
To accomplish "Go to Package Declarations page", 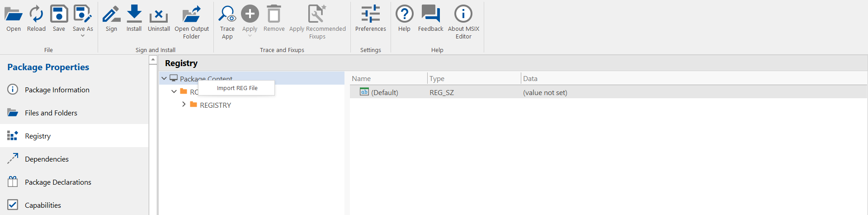I will pyautogui.click(x=58, y=182).
